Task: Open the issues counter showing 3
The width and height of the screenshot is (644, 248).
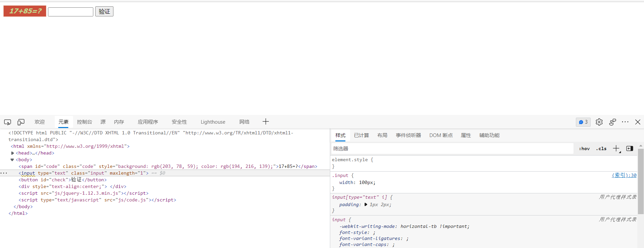Action: pyautogui.click(x=583, y=122)
